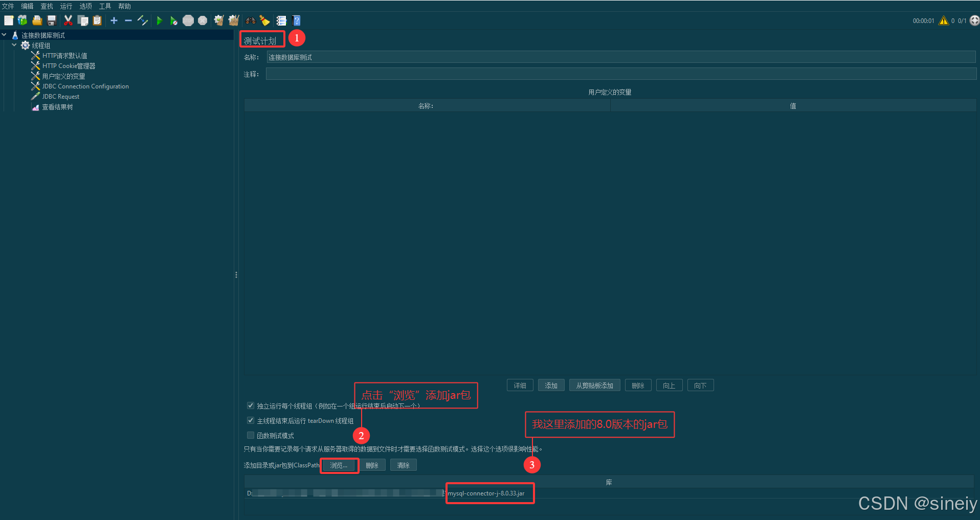The image size is (980, 520).
Task: Open the function helper notebook icon
Action: [281, 20]
